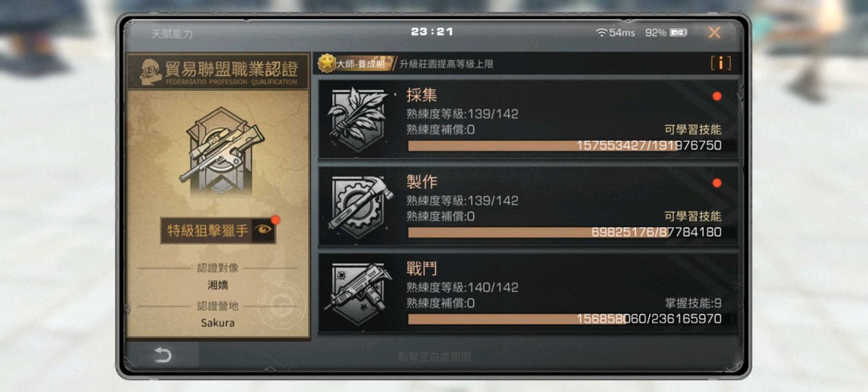Click the red notification dot on 製作
868x392 pixels.
(717, 183)
